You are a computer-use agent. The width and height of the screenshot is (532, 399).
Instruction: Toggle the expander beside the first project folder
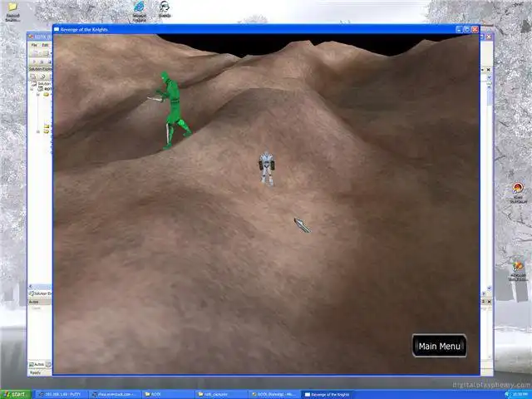(38, 95)
